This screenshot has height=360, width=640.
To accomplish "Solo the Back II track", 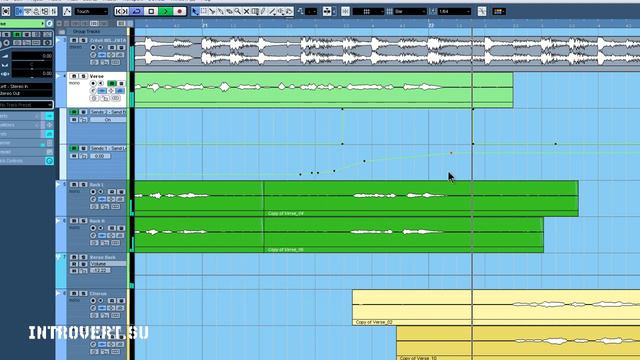I will (x=83, y=221).
